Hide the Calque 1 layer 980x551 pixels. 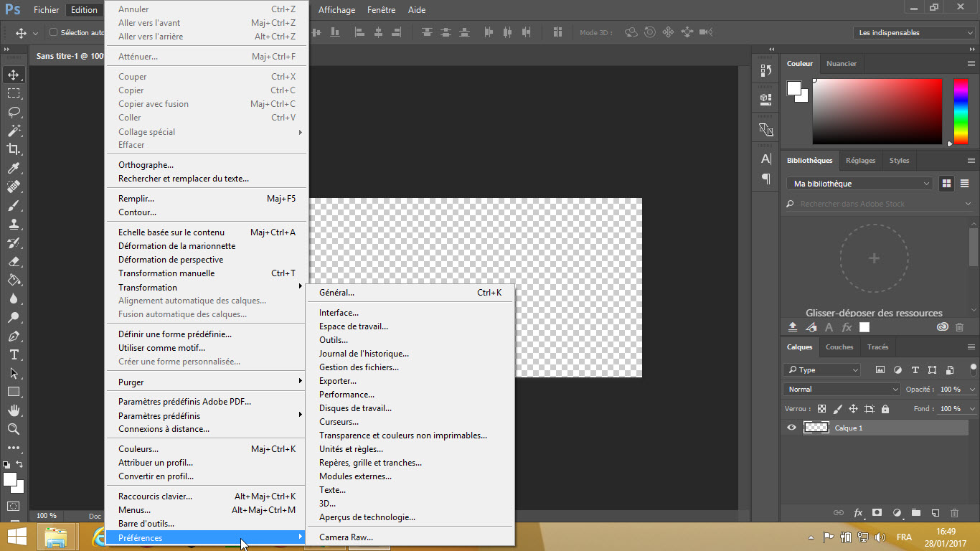[x=791, y=428]
